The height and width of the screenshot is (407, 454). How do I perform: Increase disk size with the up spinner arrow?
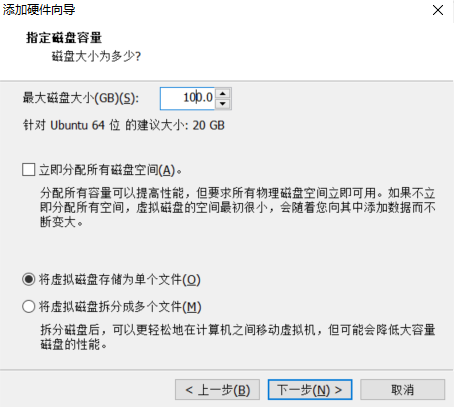[223, 93]
